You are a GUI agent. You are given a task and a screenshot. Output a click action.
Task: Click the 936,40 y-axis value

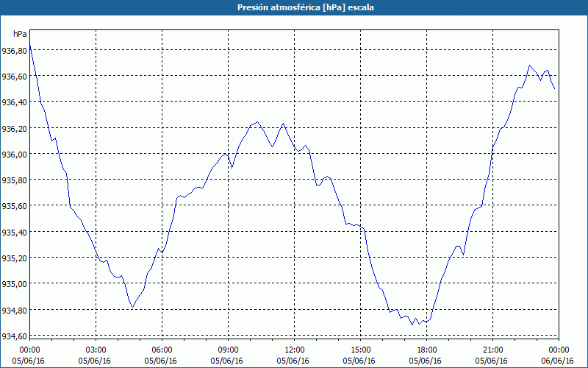[14, 102]
